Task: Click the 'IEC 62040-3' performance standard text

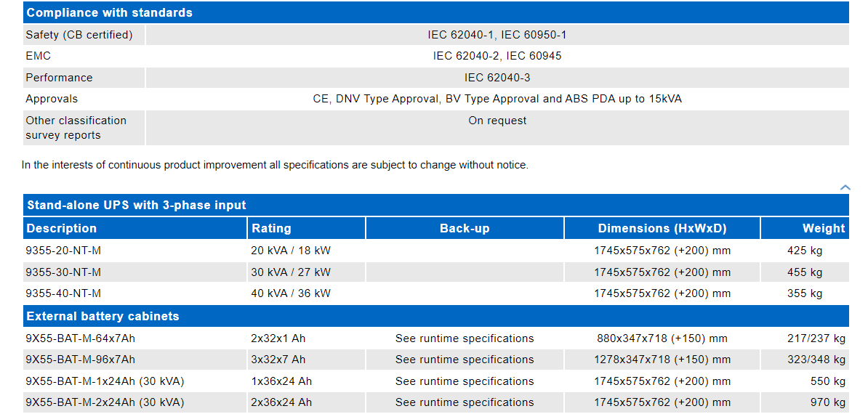Action: pyautogui.click(x=497, y=78)
